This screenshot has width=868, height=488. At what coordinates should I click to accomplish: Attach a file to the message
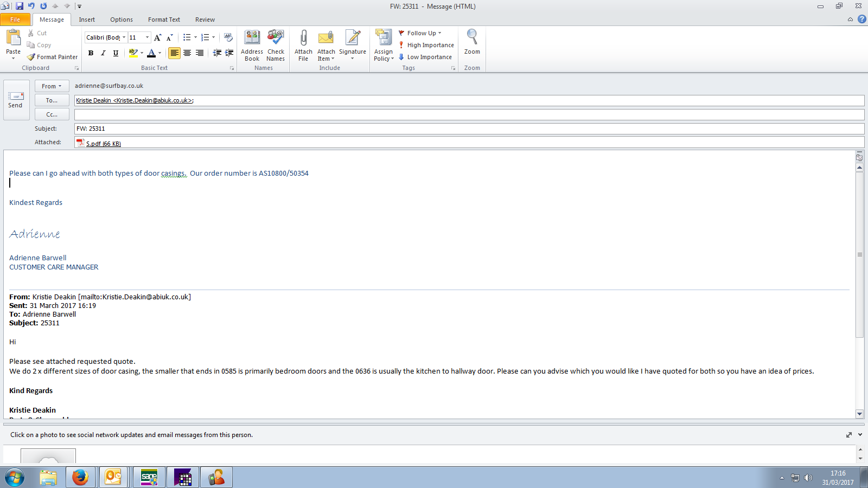pyautogui.click(x=303, y=46)
